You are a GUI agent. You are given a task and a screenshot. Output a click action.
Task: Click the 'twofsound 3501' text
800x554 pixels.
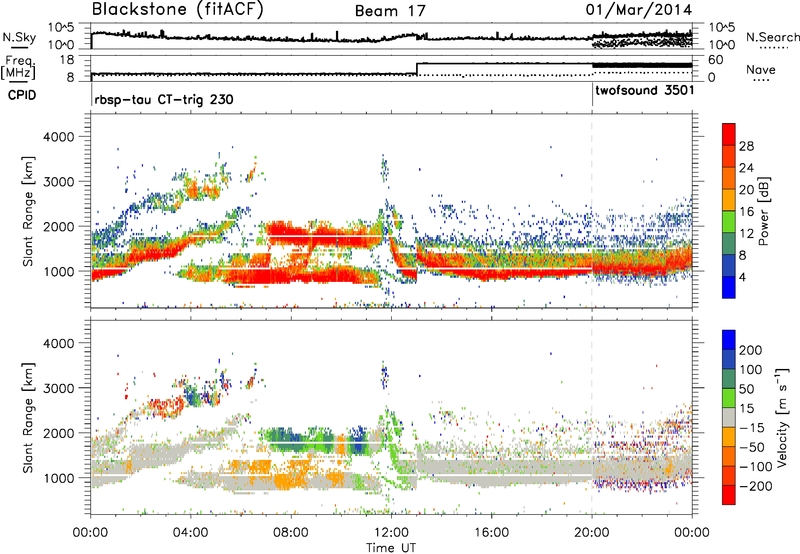click(x=644, y=90)
